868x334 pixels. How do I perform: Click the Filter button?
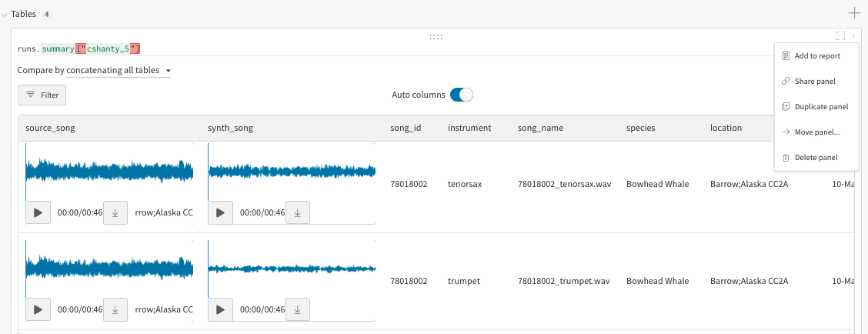(42, 95)
